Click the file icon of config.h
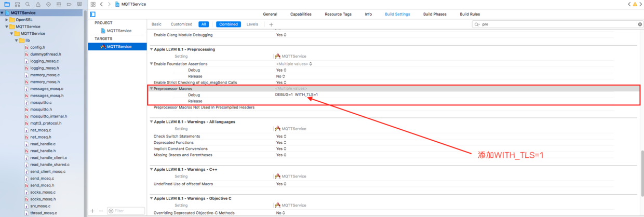 point(26,47)
